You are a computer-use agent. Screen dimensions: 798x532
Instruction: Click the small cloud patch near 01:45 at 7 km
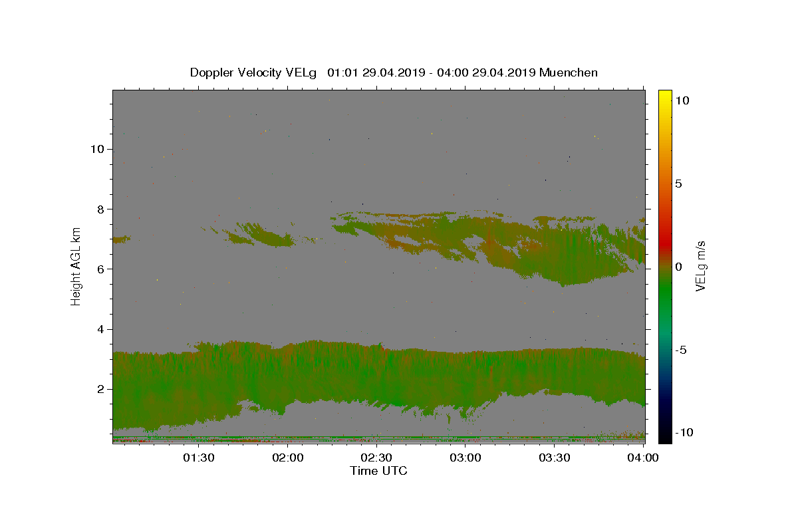(x=259, y=235)
